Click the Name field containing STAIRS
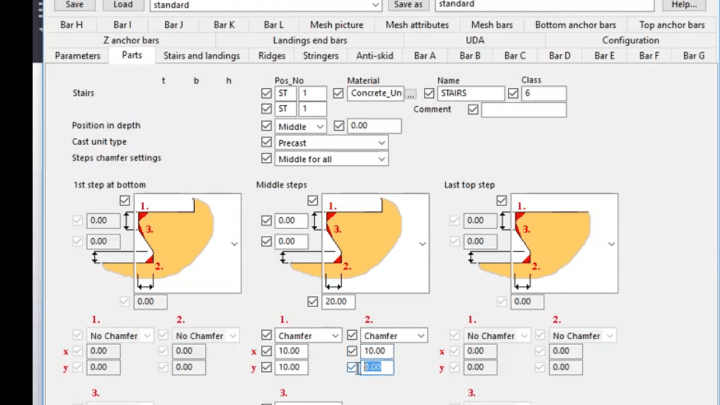Viewport: 720px width, 405px height. (471, 93)
